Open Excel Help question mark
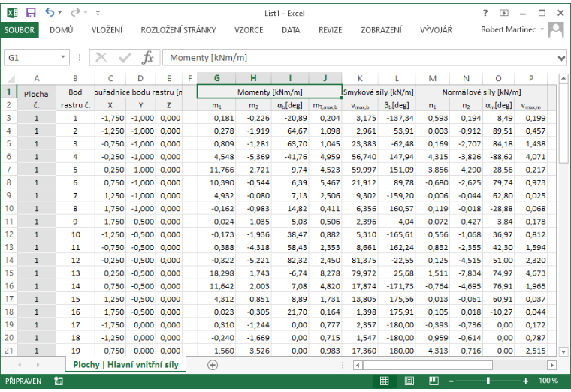This screenshot has height=392, width=571. point(485,13)
